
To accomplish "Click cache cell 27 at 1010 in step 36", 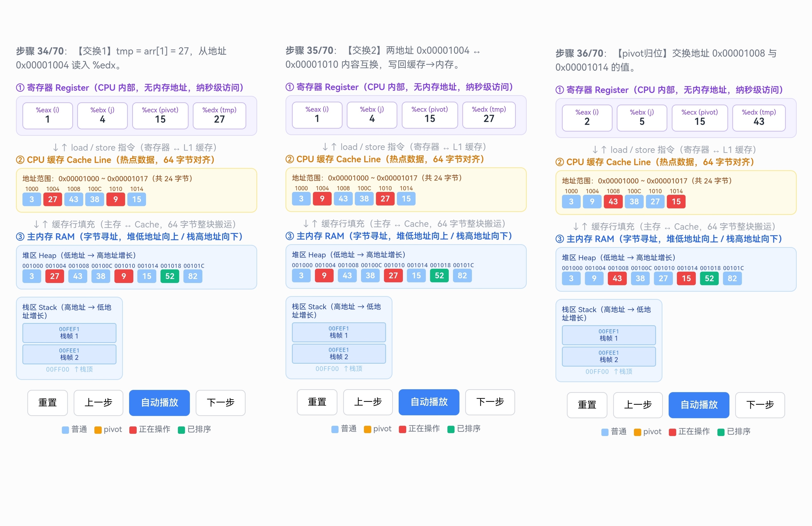I will 655,201.
